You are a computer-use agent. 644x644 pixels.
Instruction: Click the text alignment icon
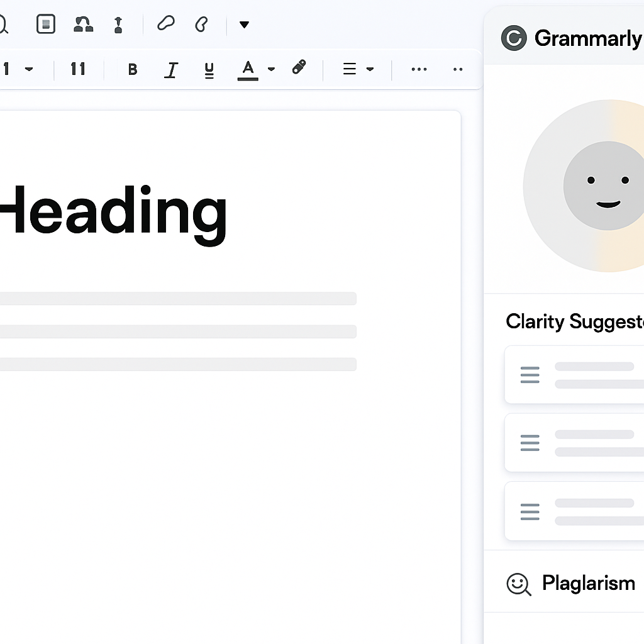350,69
